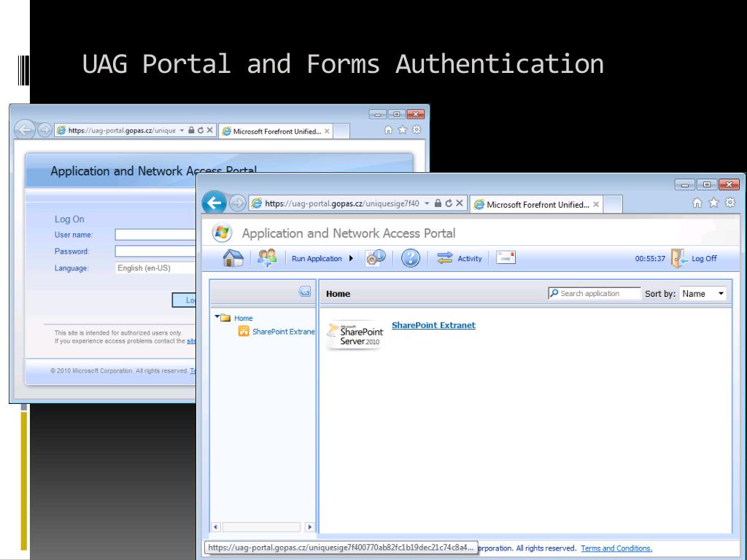Select SharePoint Extranet in the tree
The image size is (747, 560).
coord(283,332)
